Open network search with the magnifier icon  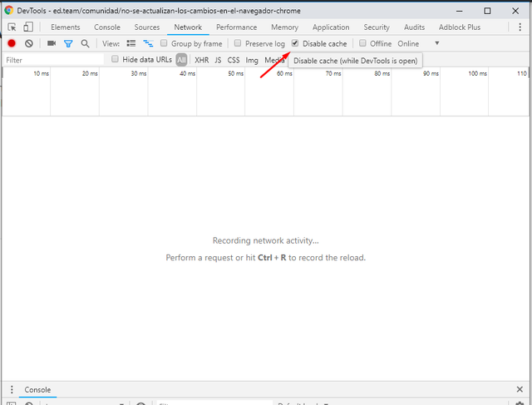coord(85,43)
